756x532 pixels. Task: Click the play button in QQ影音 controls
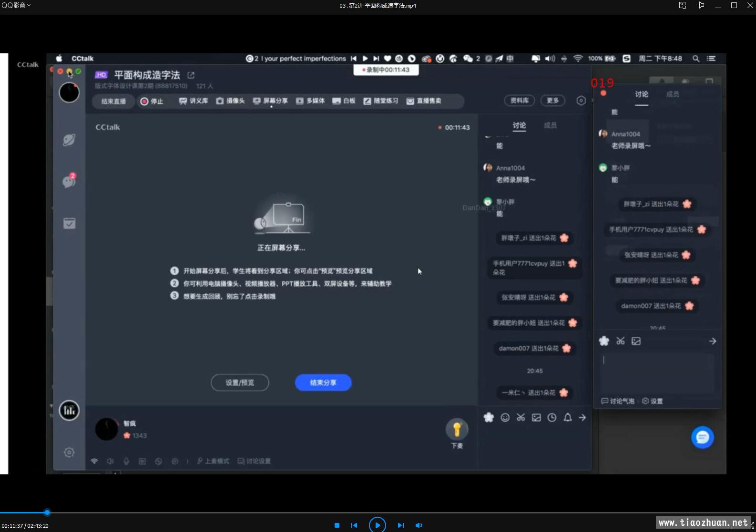click(x=378, y=525)
